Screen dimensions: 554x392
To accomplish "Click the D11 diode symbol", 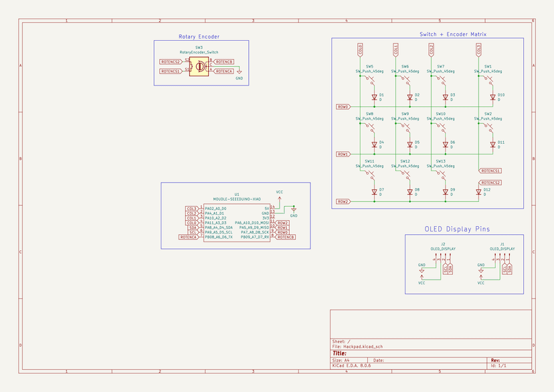I will (492, 144).
